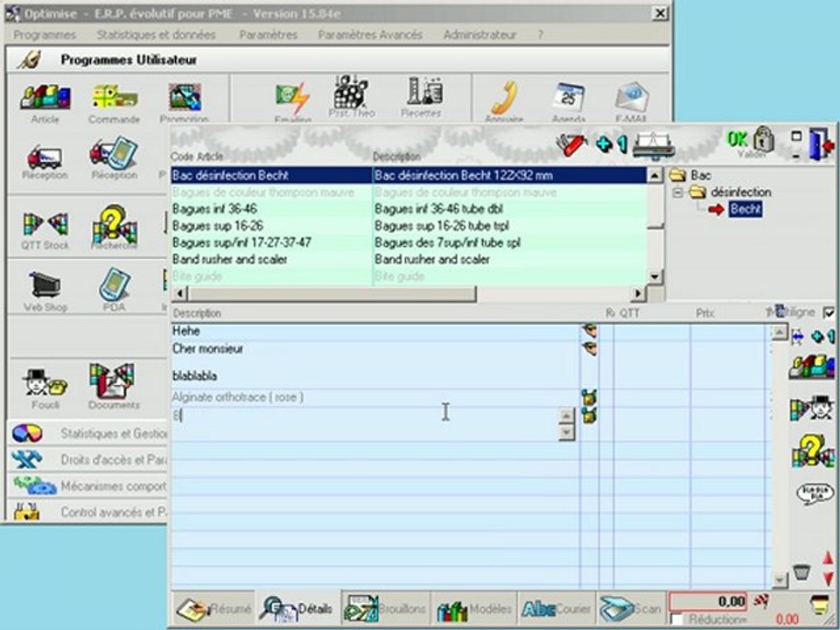Click article list horizontal scrollbar thumb
Screen dimensions: 840x630
point(332,294)
